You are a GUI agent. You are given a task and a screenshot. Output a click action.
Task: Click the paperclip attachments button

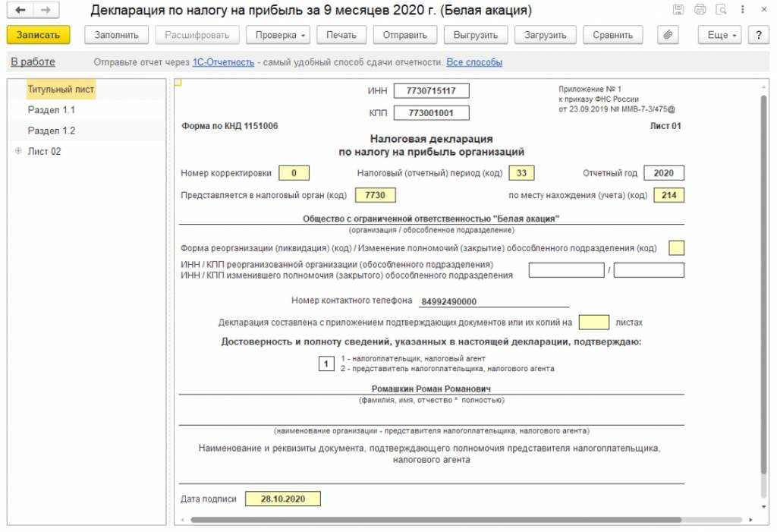click(668, 35)
